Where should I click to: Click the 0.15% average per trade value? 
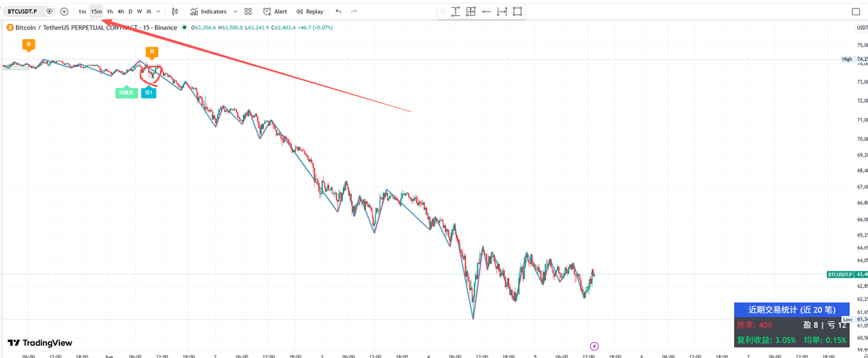point(835,340)
